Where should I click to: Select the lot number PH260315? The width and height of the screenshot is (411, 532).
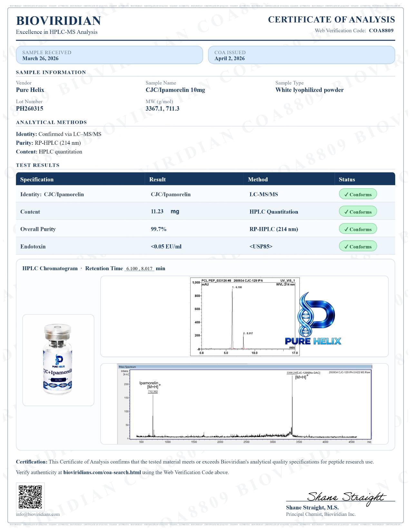pyautogui.click(x=30, y=109)
